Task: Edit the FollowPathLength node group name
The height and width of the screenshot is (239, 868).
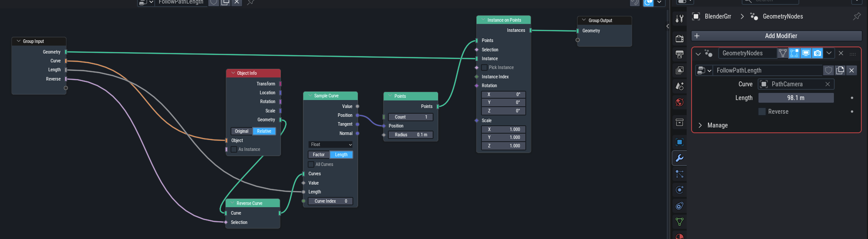Action: pos(767,70)
